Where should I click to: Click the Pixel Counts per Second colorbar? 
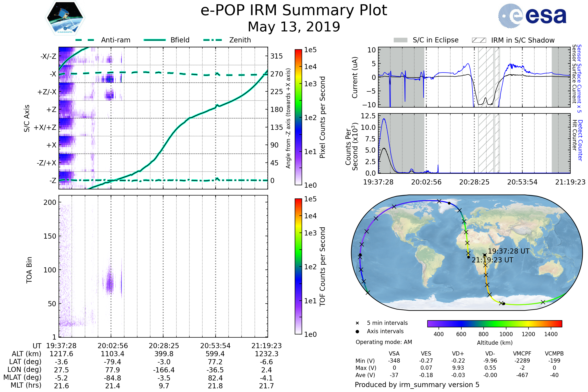pos(298,117)
